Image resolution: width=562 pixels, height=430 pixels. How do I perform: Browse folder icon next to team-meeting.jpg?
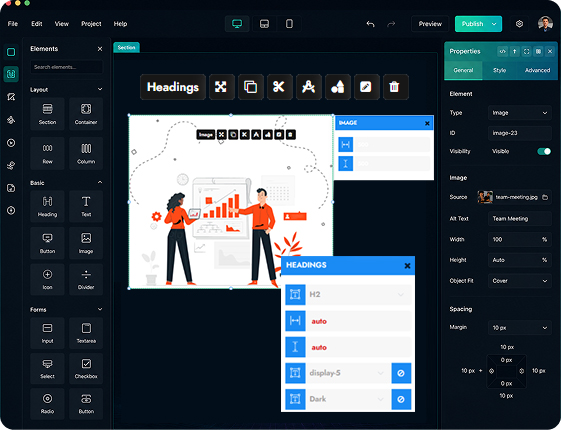pos(545,197)
